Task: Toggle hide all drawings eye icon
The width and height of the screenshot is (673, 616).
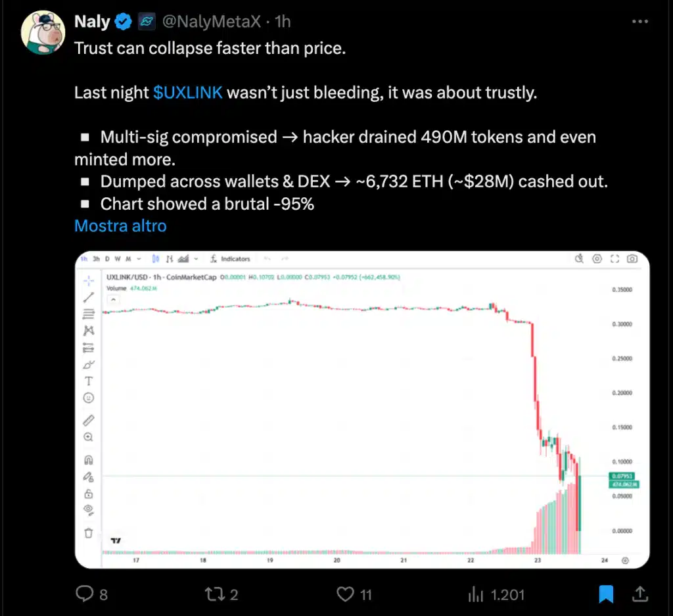Action: 89,509
